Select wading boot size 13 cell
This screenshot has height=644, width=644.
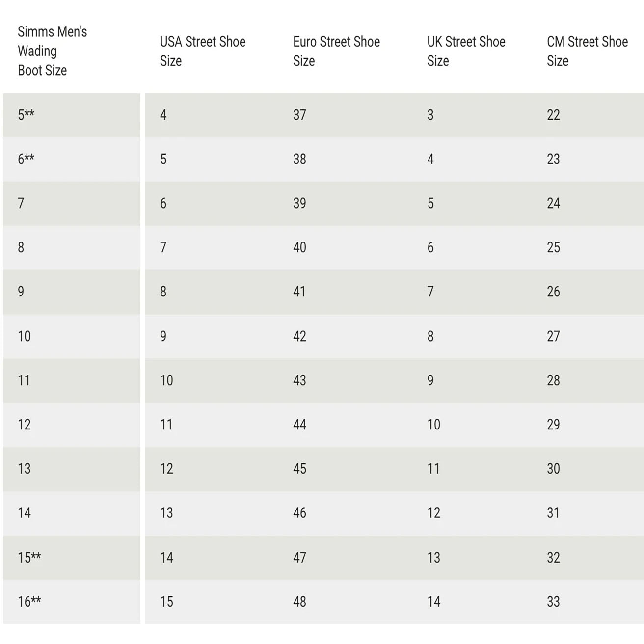[x=24, y=469]
